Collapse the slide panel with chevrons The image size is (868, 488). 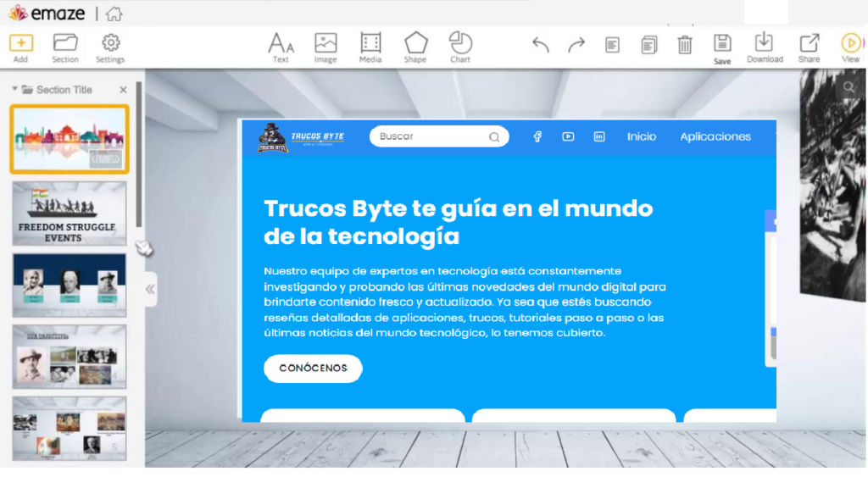pos(150,289)
